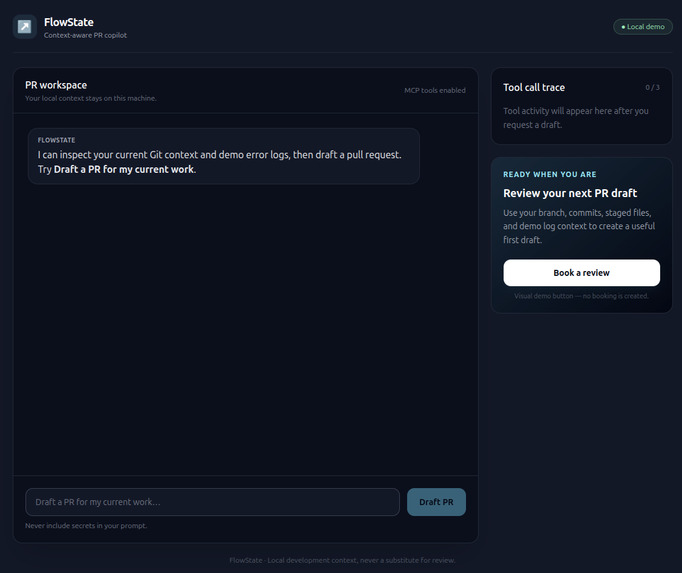Click the Book a review button
The height and width of the screenshot is (573, 682).
coord(582,273)
